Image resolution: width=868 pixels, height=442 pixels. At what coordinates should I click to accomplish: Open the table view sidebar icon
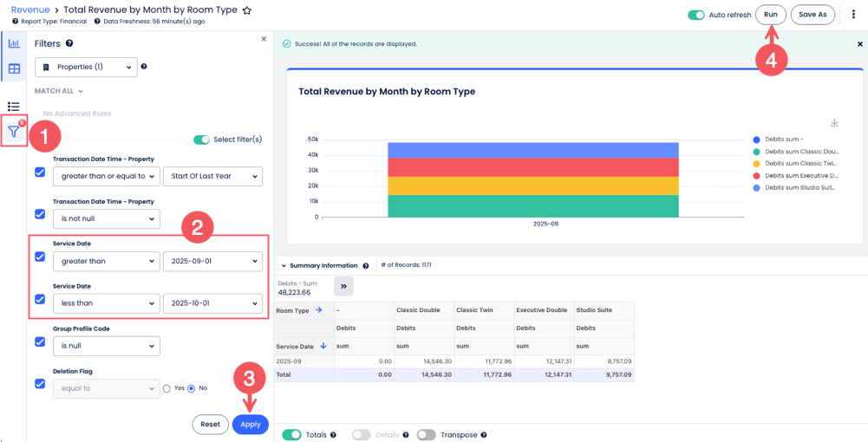(14, 68)
